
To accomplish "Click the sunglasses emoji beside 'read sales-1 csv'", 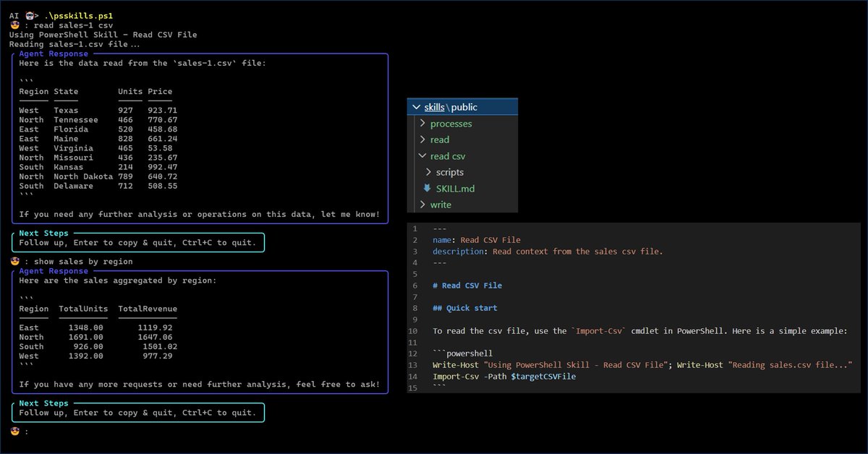I will (14, 25).
